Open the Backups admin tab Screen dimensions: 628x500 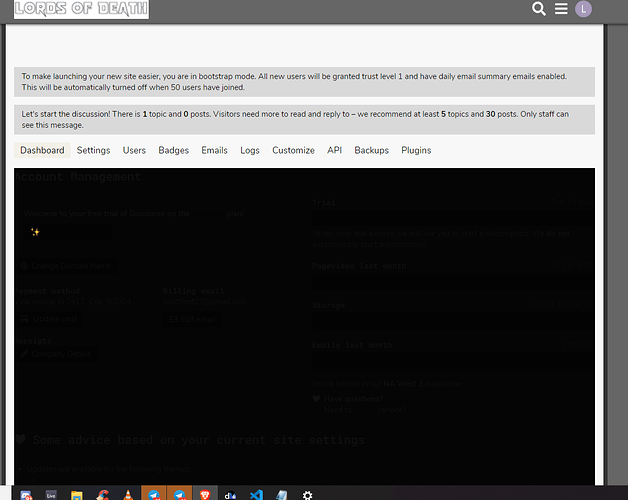[371, 150]
